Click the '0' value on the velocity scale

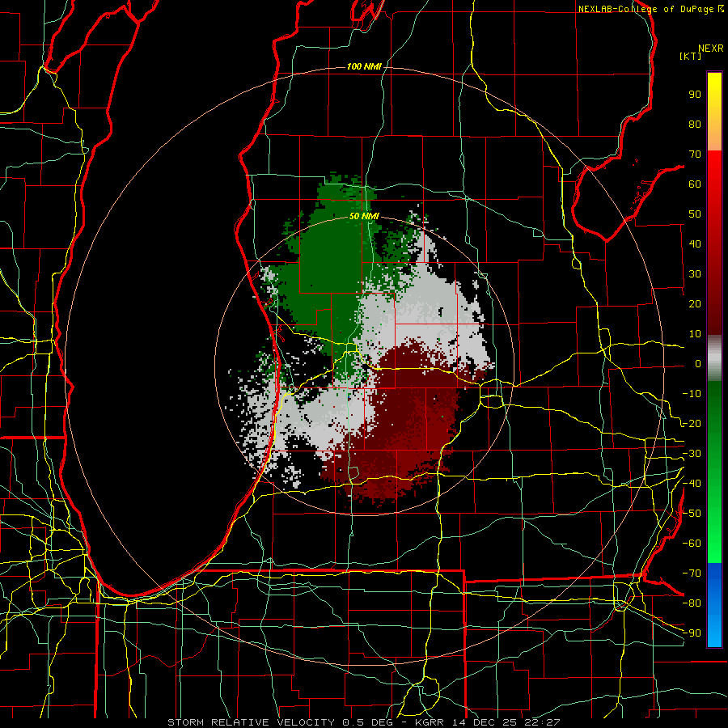coord(698,363)
